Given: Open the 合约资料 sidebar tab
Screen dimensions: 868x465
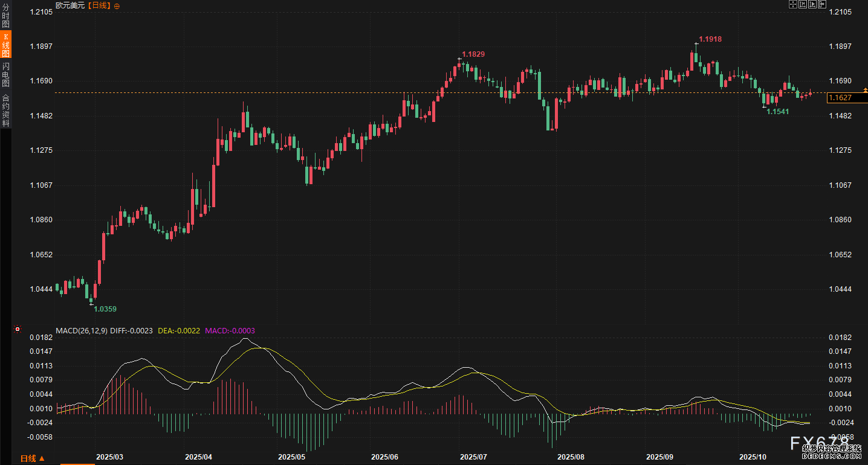Looking at the screenshot, I should point(5,110).
